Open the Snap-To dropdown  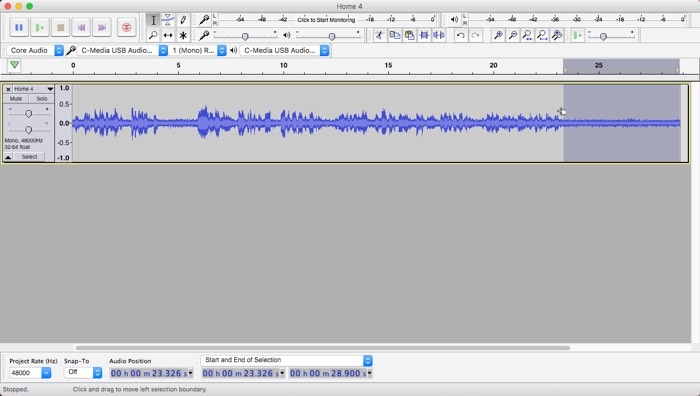[x=83, y=372]
